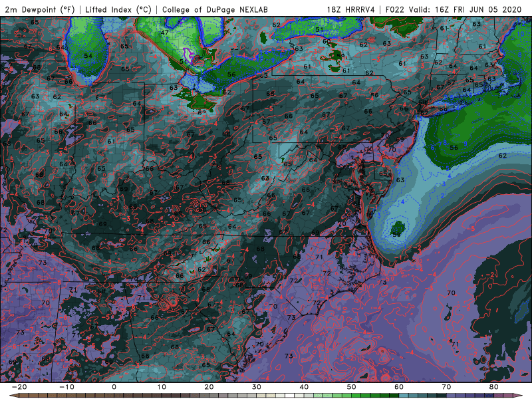Click the 'College of DuPage NEXLAB' label

point(215,9)
